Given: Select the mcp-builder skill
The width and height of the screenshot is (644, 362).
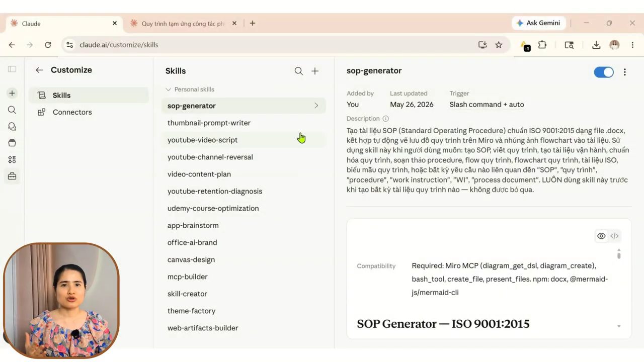Looking at the screenshot, I should pyautogui.click(x=244, y=277).
